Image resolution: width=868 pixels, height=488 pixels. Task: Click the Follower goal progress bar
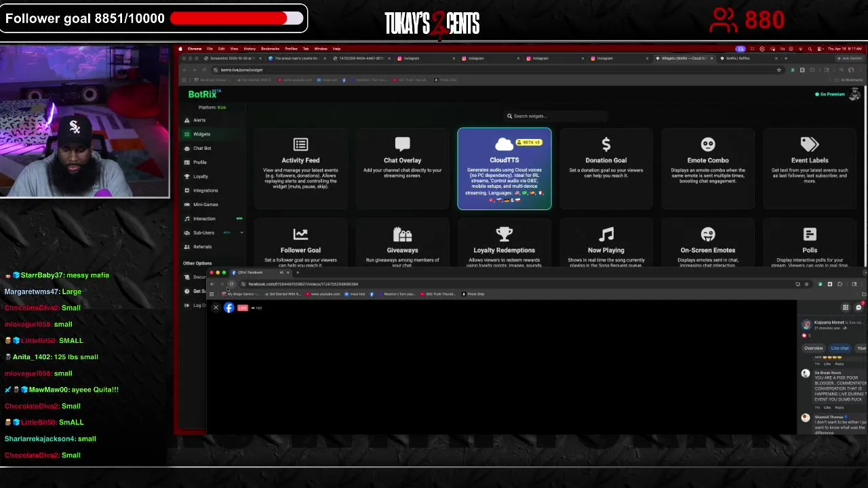click(x=237, y=18)
